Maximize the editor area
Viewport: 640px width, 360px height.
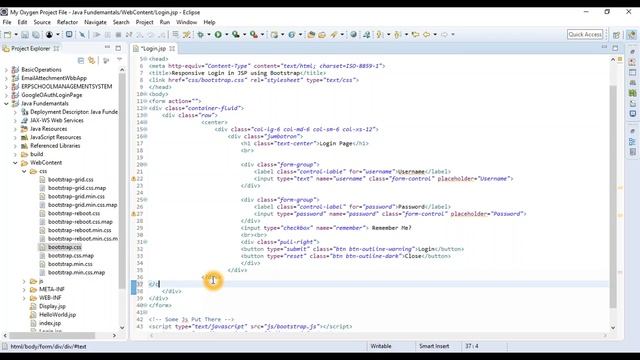(615, 48)
